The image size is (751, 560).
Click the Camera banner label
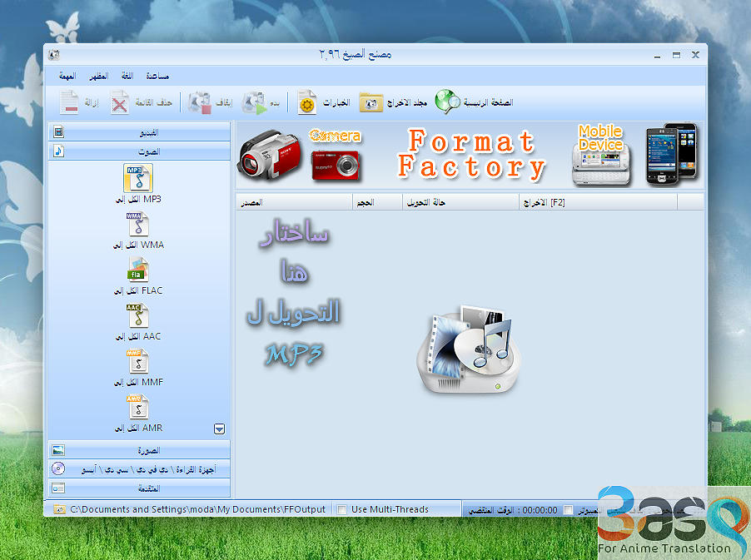(x=335, y=136)
